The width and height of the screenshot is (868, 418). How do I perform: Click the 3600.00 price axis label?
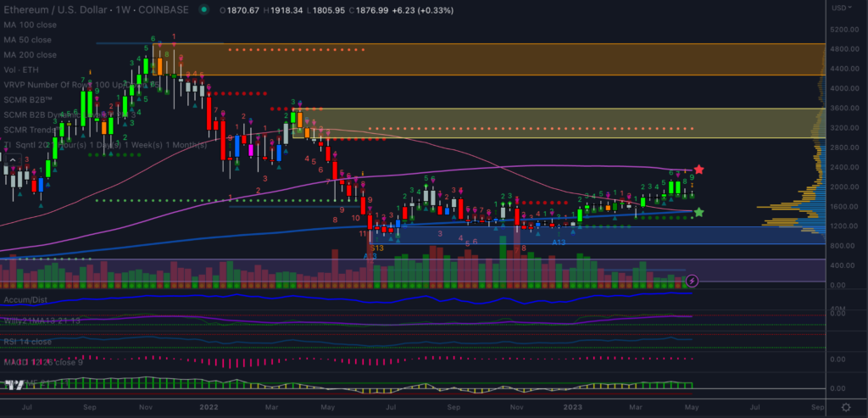coord(843,108)
